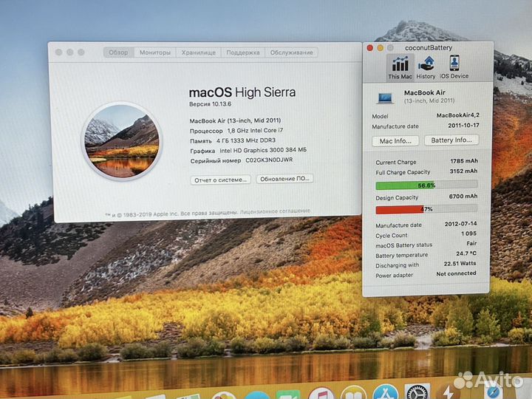Click the battery date 2012-07-14
The height and width of the screenshot is (399, 532).
[x=460, y=224]
